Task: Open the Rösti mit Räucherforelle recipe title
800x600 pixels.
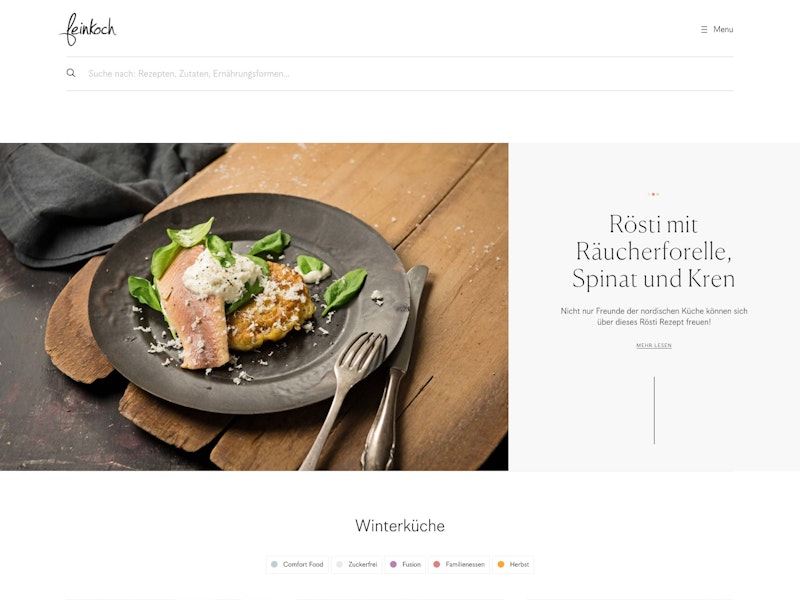Action: tap(654, 252)
